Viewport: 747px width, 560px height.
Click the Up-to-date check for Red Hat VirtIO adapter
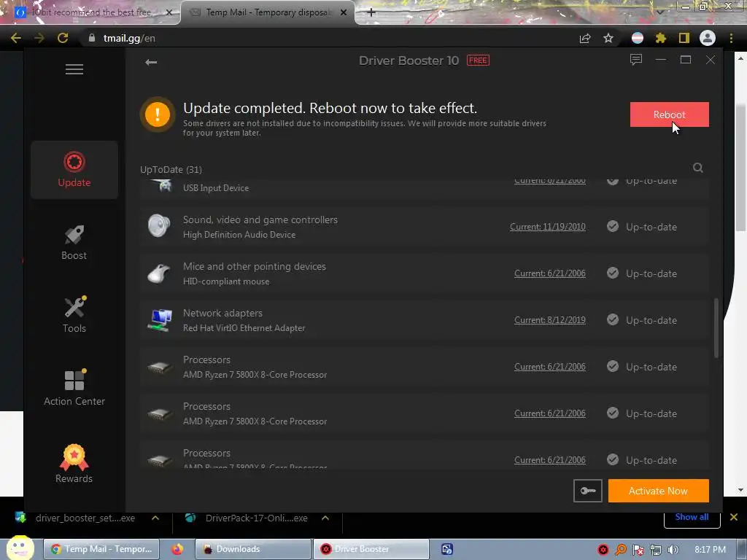613,319
